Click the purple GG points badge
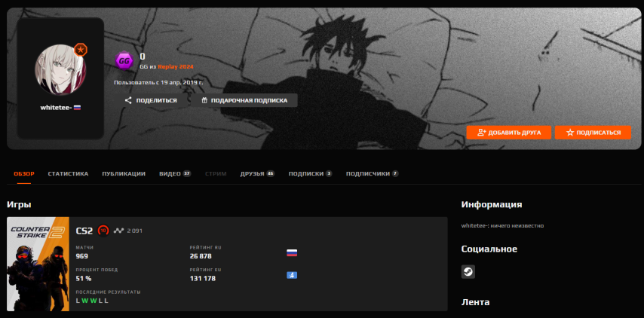Screen dimensions: 644x318 (x=124, y=62)
